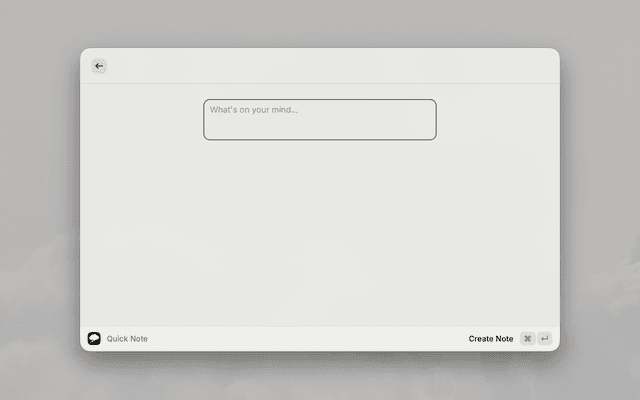
Task: Hit the ↵ keycap beside Create Note
Action: coord(545,339)
